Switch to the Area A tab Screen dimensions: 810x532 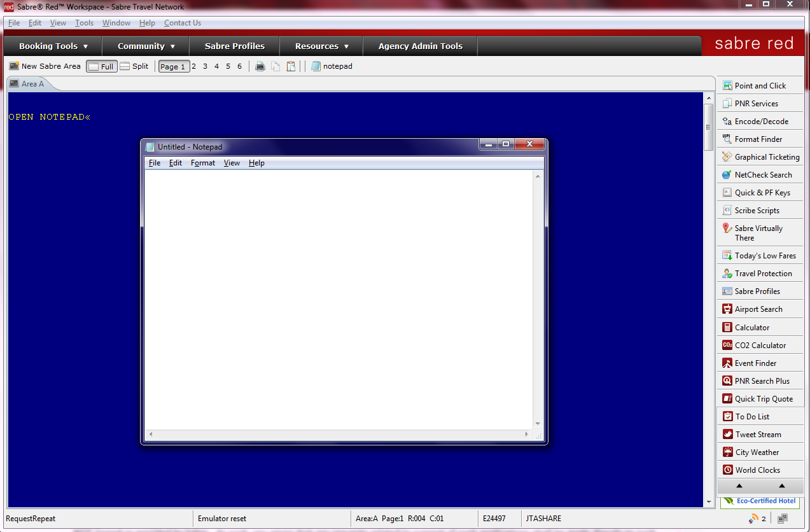click(29, 83)
